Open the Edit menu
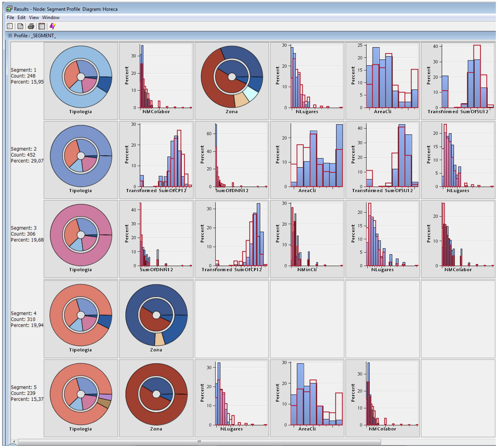 (x=22, y=17)
